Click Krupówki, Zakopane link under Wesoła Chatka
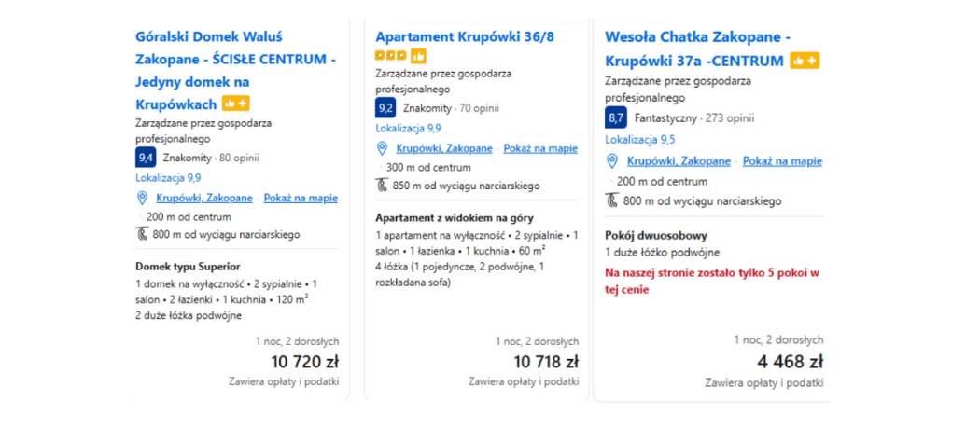This screenshot has height=442, width=980. coord(679,161)
